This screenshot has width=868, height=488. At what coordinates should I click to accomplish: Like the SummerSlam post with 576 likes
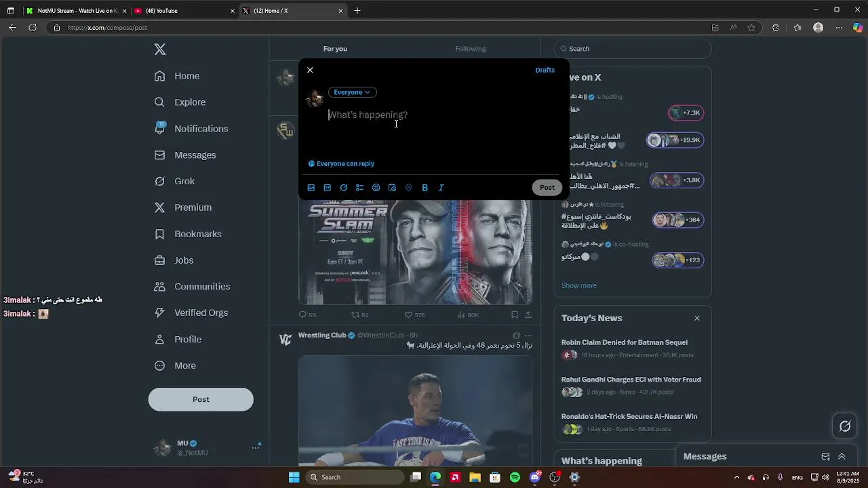[x=414, y=314]
